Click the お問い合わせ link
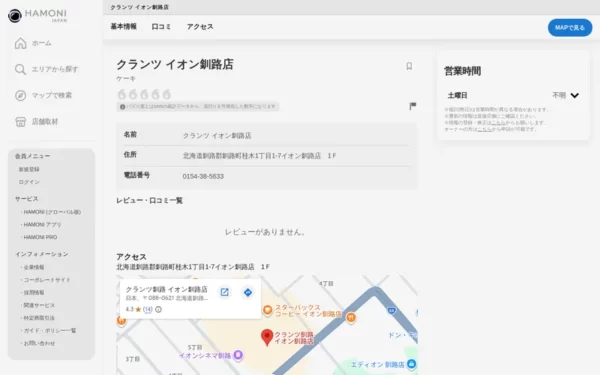 tap(39, 343)
